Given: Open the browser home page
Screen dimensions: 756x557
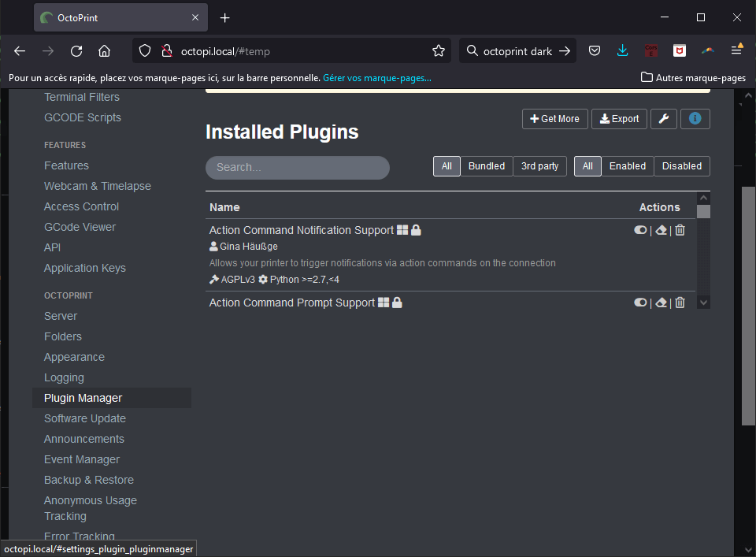Looking at the screenshot, I should [104, 51].
